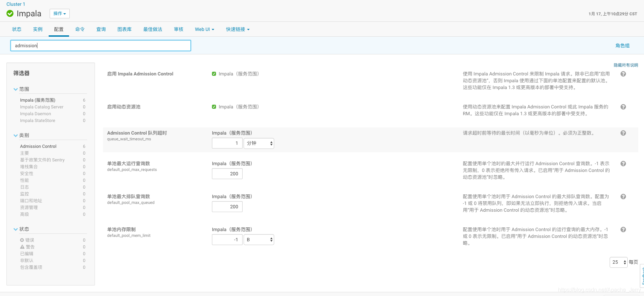Filter by 基于政策文件的 Sentry category
Image resolution: width=644 pixels, height=296 pixels.
tap(43, 160)
